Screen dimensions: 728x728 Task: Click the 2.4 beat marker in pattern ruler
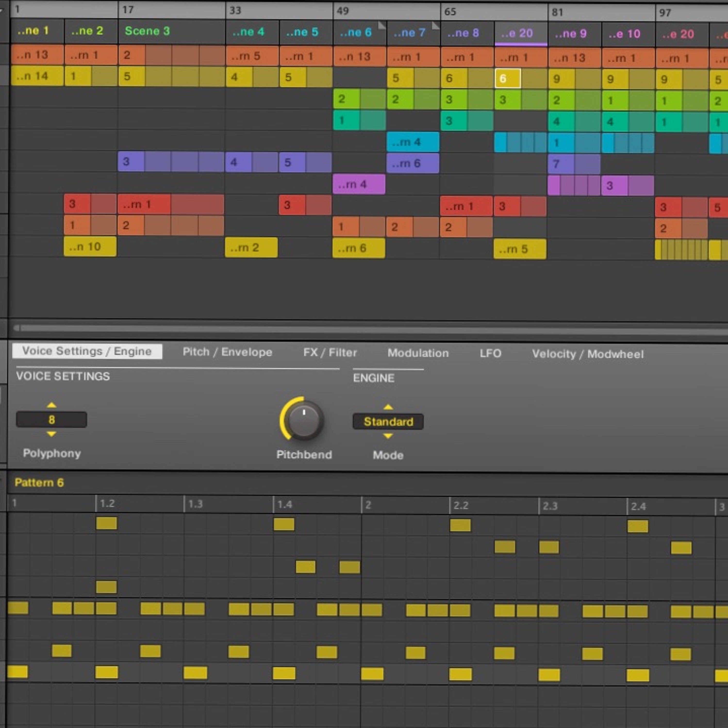tap(638, 506)
